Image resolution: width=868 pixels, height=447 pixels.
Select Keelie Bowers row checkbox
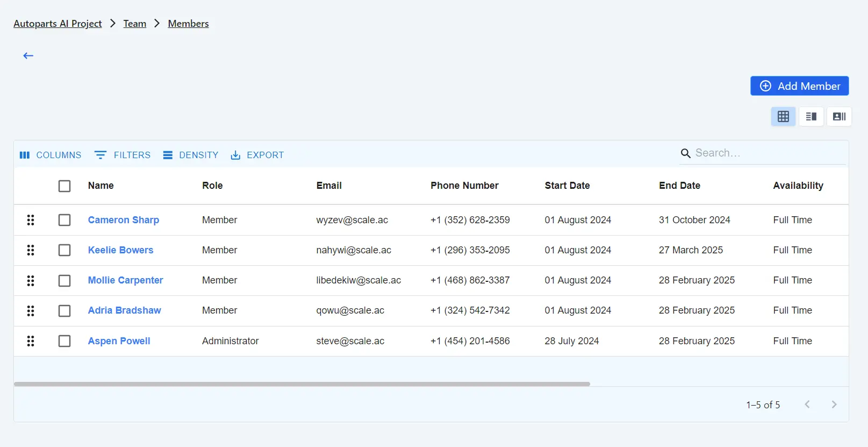(x=64, y=250)
